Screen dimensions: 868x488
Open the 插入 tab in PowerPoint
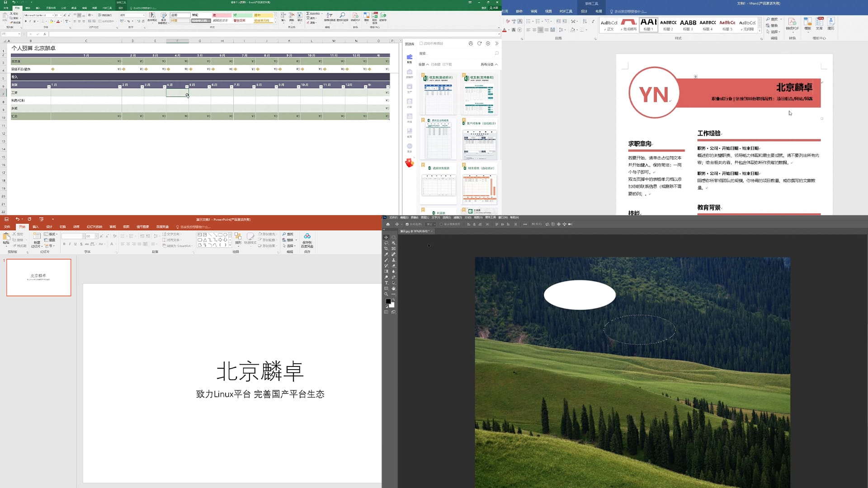click(36, 227)
